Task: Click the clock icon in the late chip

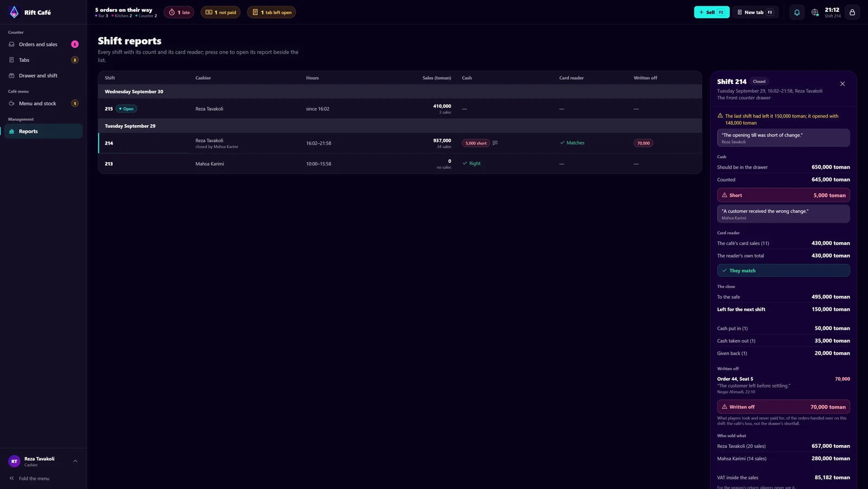Action: pos(172,12)
